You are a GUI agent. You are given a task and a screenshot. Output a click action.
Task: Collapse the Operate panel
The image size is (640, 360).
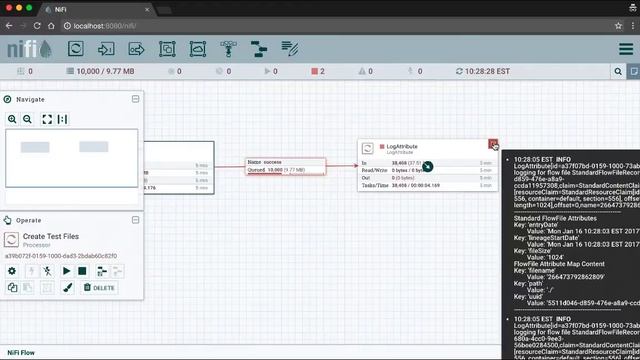click(x=136, y=220)
